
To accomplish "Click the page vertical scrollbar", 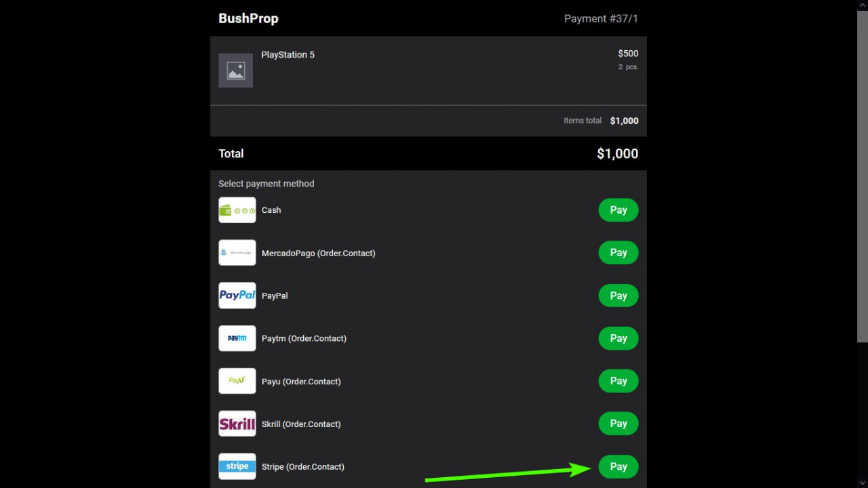I will click(863, 244).
